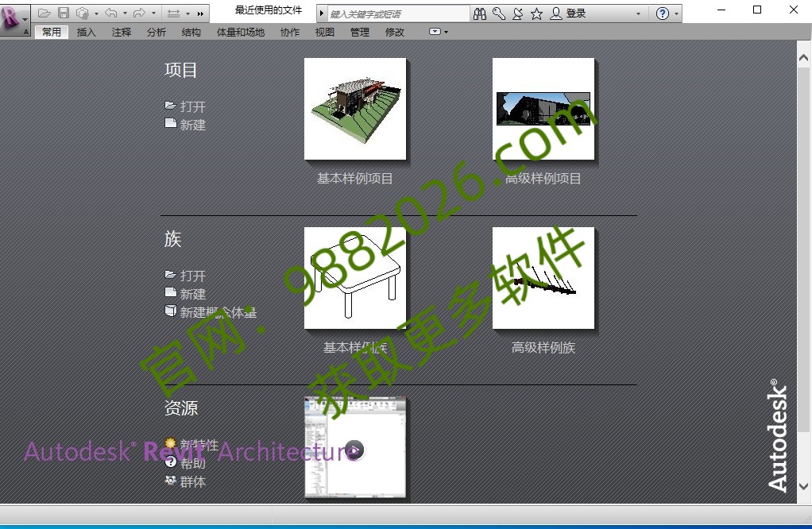Open the Sync icon dropdown arrow

96,14
